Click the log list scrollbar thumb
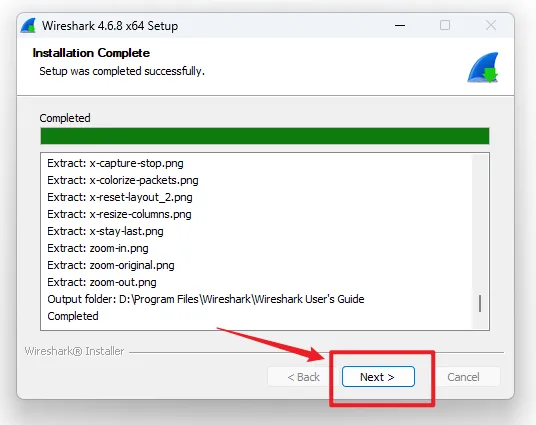 pyautogui.click(x=480, y=303)
